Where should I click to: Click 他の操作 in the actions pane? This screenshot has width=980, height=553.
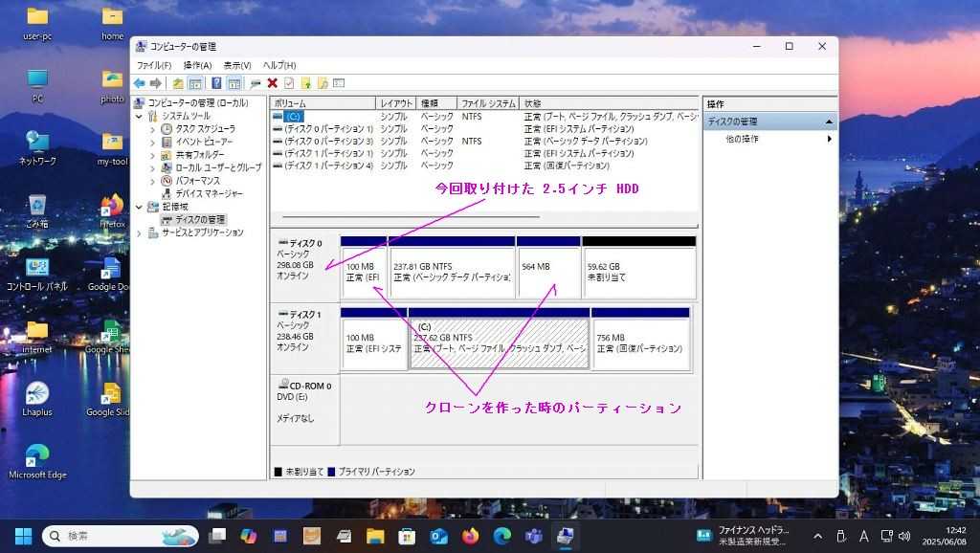(x=743, y=139)
